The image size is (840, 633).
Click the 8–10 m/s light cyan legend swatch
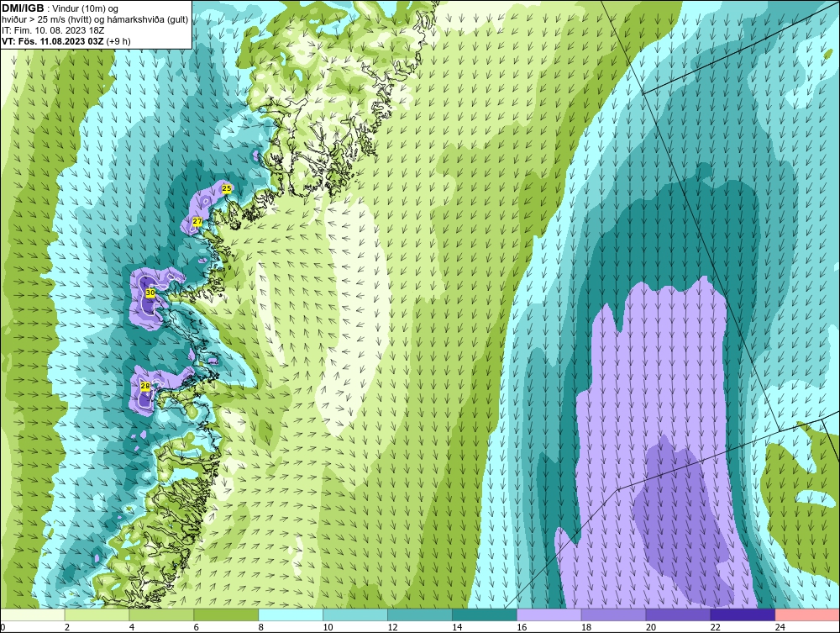click(x=291, y=615)
